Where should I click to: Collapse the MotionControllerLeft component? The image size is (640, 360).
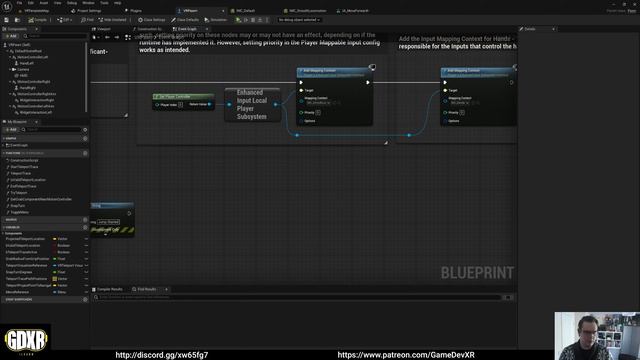pos(10,57)
